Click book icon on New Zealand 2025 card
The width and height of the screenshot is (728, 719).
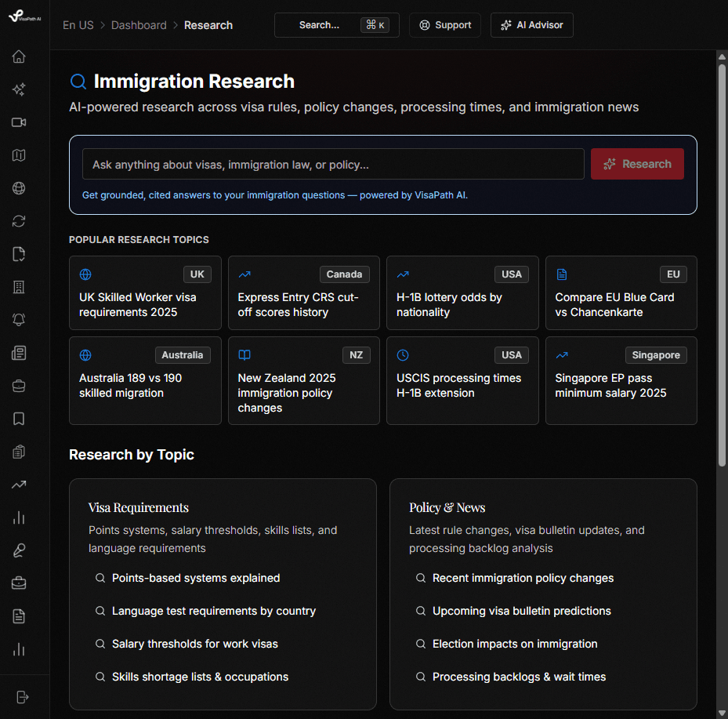244,355
